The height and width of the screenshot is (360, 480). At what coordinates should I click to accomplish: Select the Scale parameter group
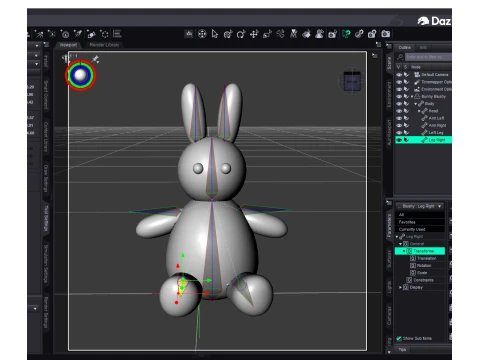click(422, 273)
